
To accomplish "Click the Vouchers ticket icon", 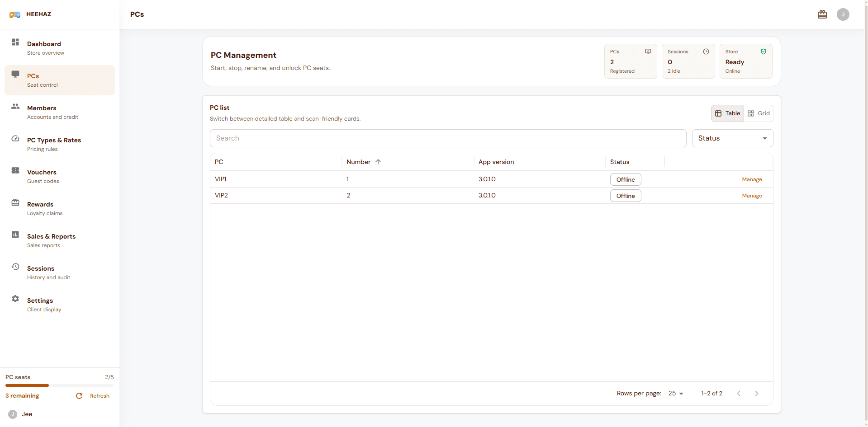I will pyautogui.click(x=15, y=170).
